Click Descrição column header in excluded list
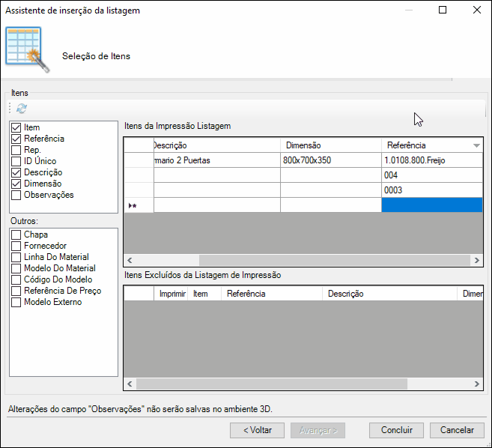492x448 pixels. point(389,294)
